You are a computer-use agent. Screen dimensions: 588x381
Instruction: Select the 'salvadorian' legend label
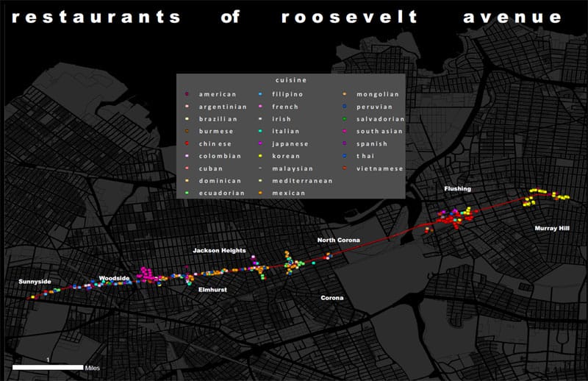pos(380,119)
